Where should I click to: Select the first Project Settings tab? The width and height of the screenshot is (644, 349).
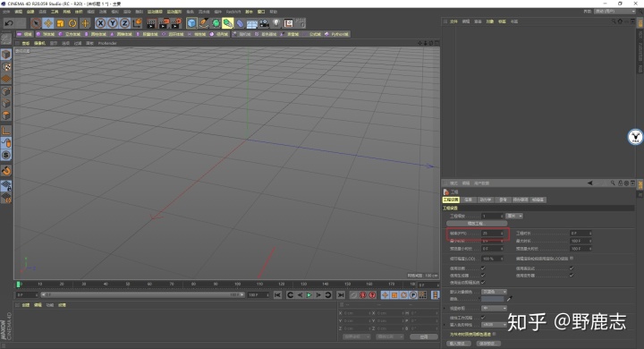[451, 200]
